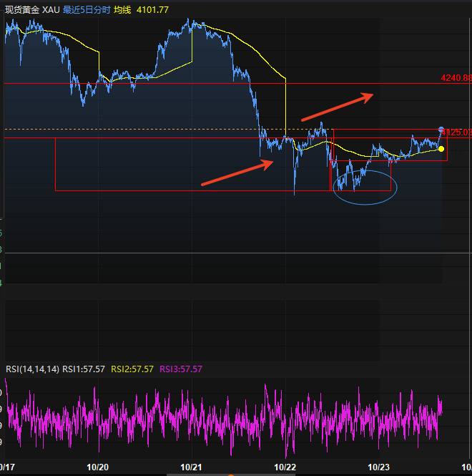Image resolution: width=472 pixels, height=476 pixels.
Task: Click the blue dot at the latest price
Action: [x=441, y=130]
